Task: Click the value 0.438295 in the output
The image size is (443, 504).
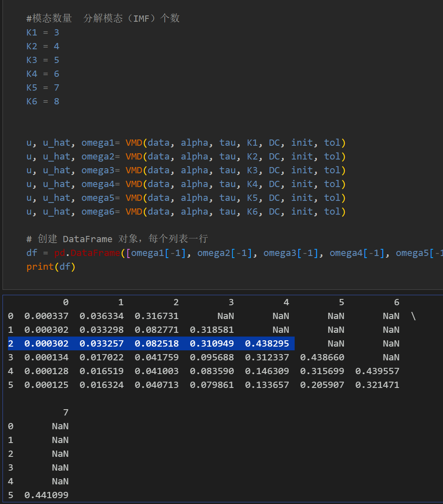Action: coord(267,344)
